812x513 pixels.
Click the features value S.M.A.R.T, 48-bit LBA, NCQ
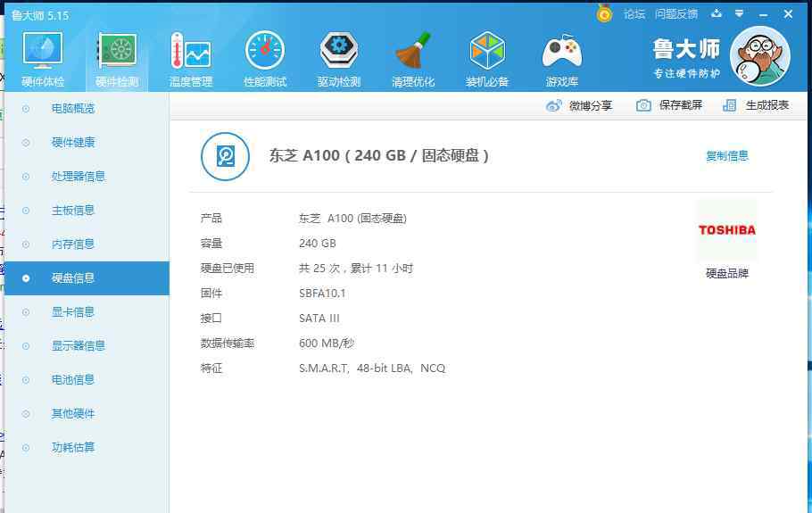(372, 368)
